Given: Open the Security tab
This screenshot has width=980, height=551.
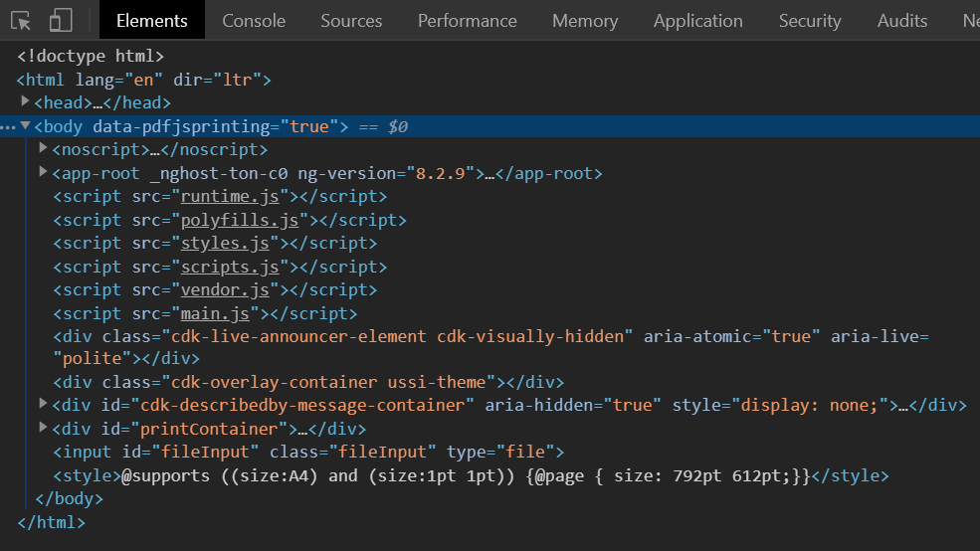Looking at the screenshot, I should [x=810, y=21].
